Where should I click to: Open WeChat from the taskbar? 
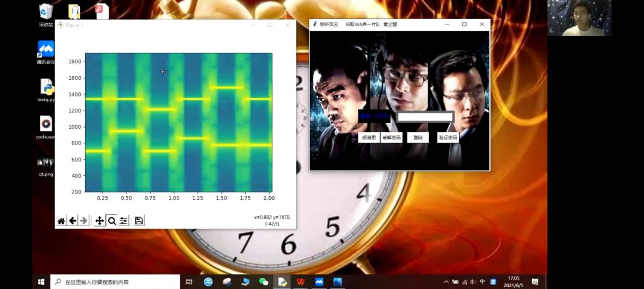point(264,281)
